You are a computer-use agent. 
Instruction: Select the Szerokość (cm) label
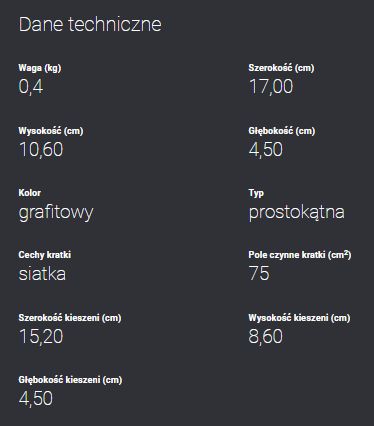pos(281,68)
